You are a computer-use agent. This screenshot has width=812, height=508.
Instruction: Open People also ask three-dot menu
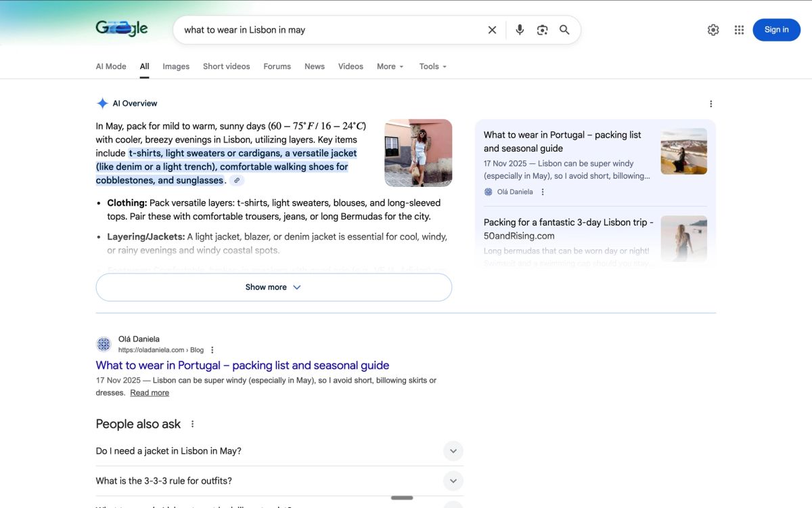pyautogui.click(x=192, y=424)
